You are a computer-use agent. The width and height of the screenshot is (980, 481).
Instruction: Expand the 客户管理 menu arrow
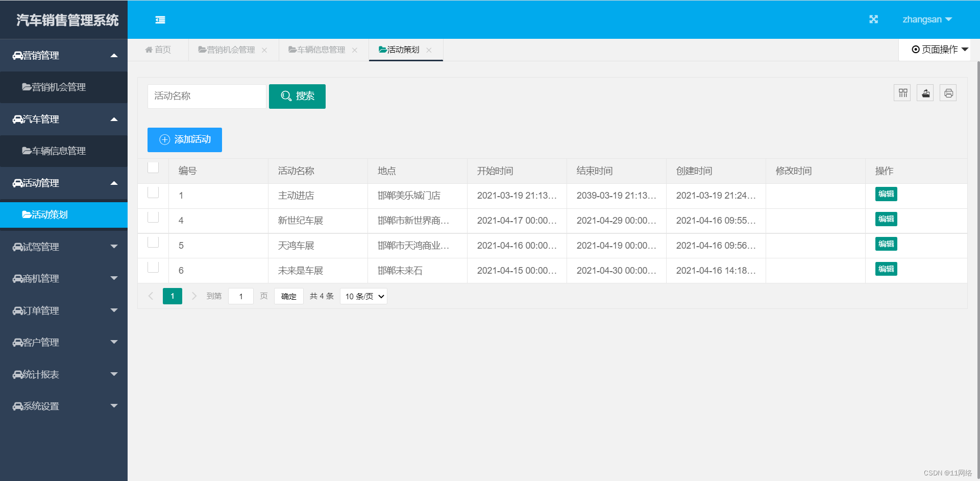click(x=114, y=342)
